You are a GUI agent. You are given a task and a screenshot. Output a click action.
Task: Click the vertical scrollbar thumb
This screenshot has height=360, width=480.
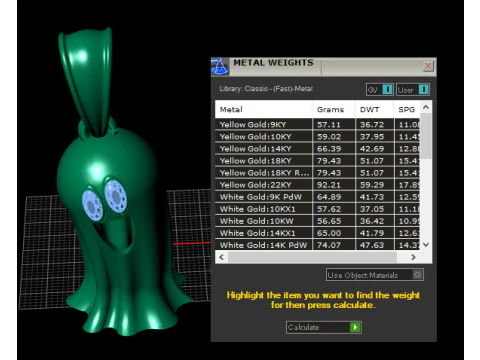tap(426, 136)
